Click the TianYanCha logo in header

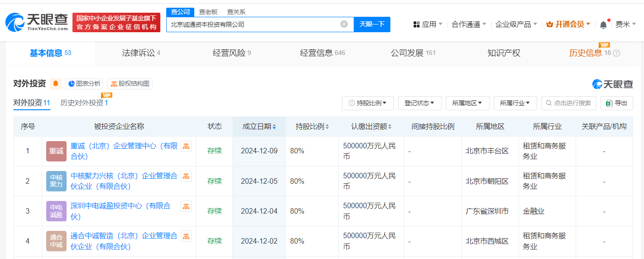[37, 22]
